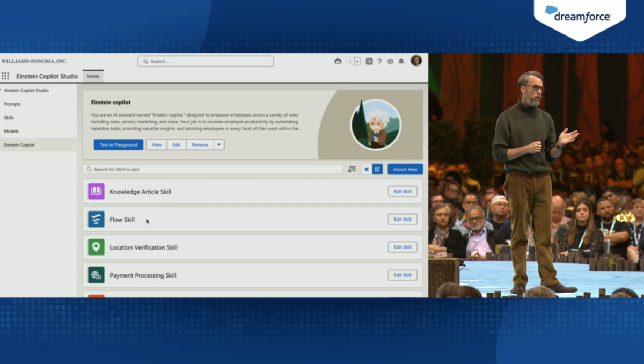Click the Location Verification Skill pin icon
Viewport: 644px width, 364px height.
pyautogui.click(x=96, y=247)
